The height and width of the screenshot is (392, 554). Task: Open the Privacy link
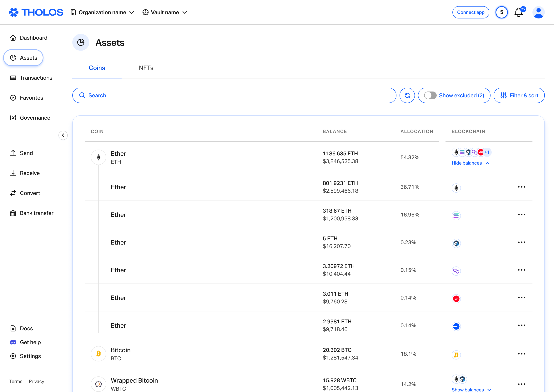(x=36, y=381)
